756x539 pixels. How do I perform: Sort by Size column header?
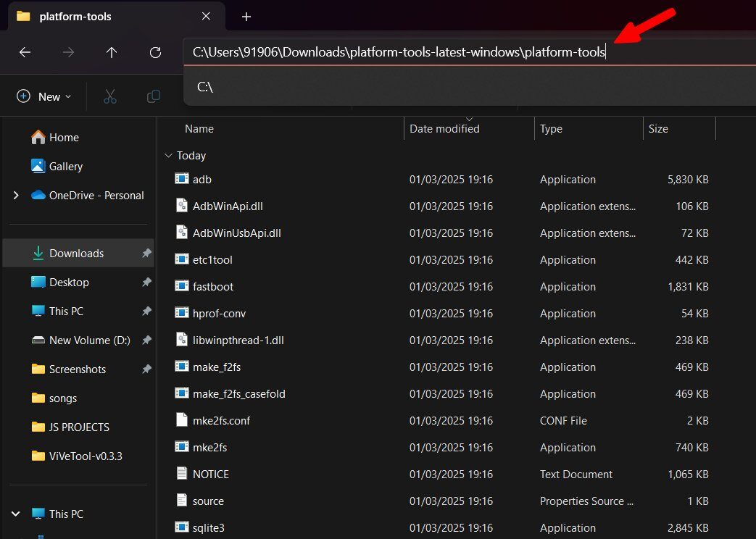point(658,129)
